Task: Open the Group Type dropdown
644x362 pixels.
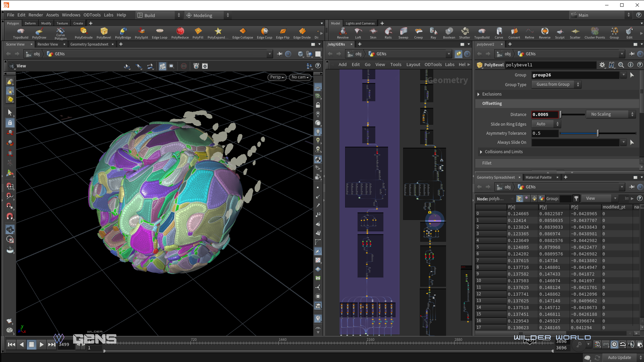Action: pos(556,84)
